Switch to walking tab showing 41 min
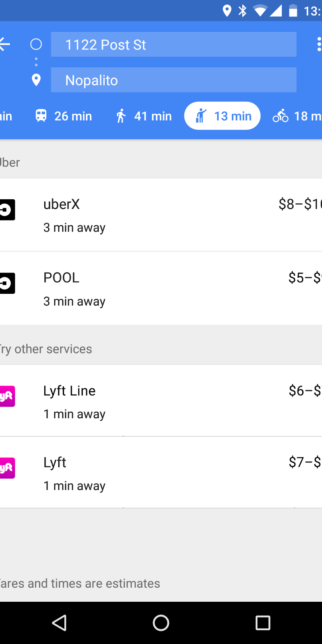 144,116
